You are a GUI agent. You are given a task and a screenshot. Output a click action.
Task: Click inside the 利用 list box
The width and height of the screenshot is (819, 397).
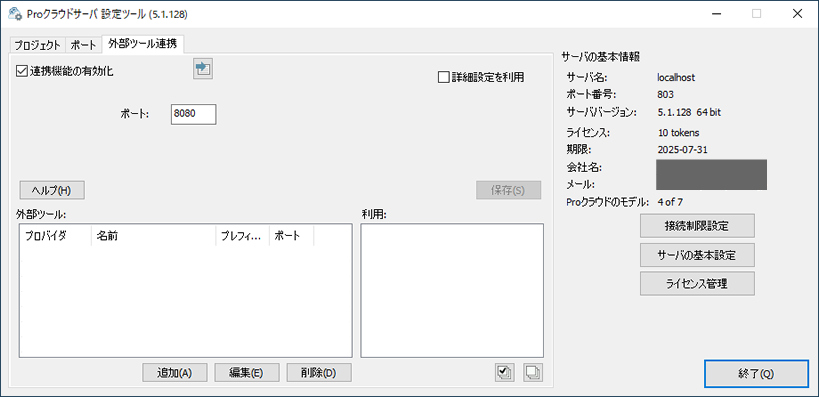coord(452,291)
